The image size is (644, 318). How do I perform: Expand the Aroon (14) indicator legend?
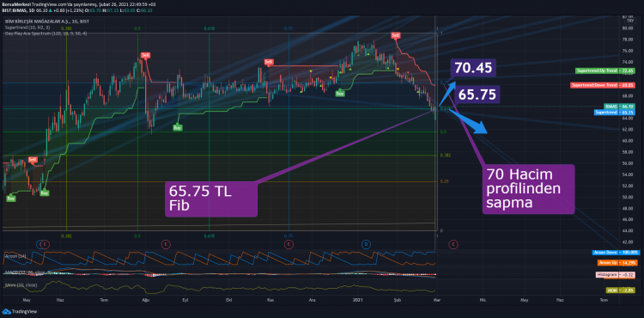pos(11,256)
